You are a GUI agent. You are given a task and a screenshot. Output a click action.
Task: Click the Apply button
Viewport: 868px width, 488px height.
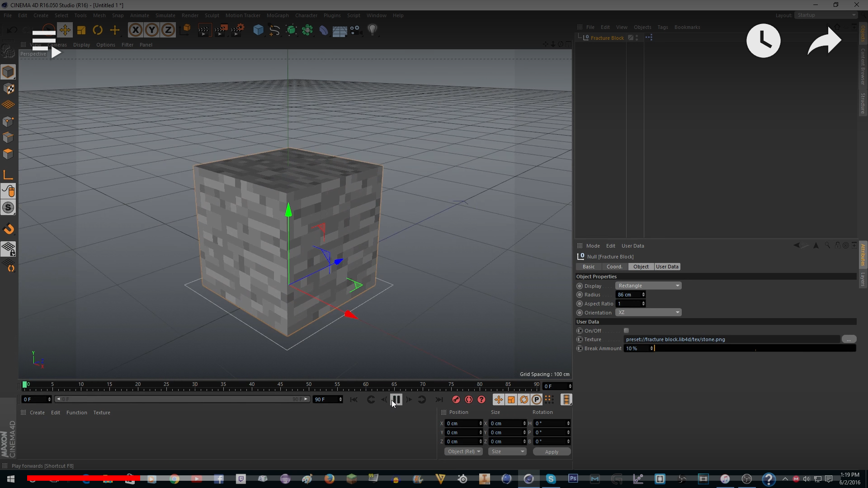pyautogui.click(x=552, y=452)
